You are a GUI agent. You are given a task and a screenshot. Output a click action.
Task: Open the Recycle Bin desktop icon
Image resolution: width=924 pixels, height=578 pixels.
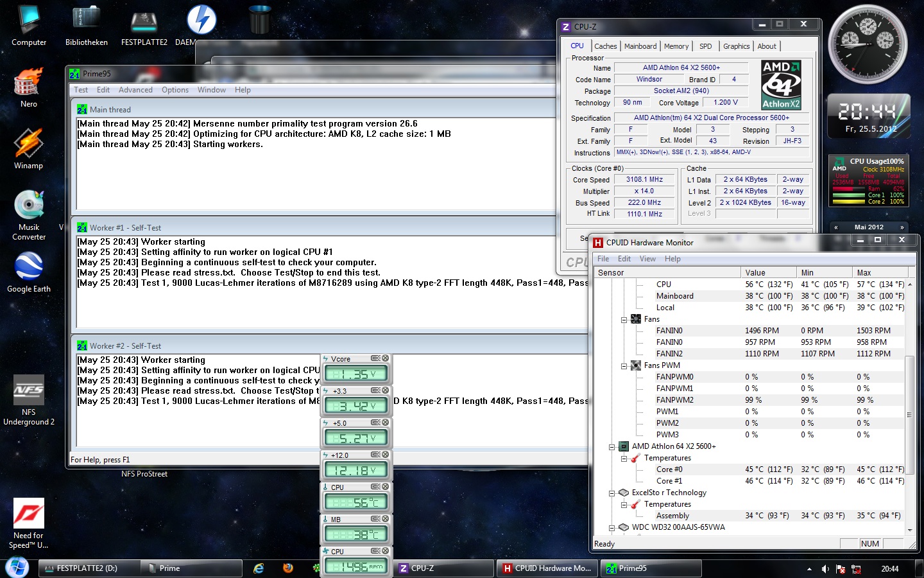(x=259, y=19)
